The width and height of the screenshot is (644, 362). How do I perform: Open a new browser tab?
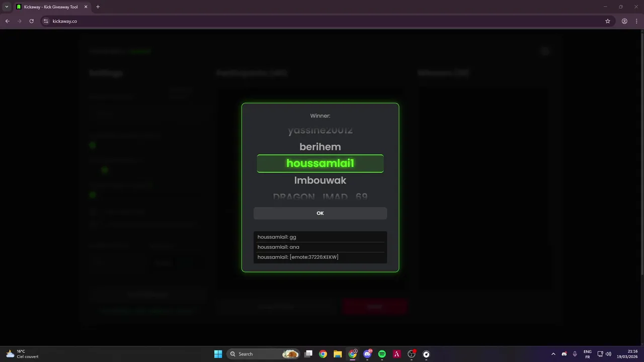pyautogui.click(x=98, y=7)
